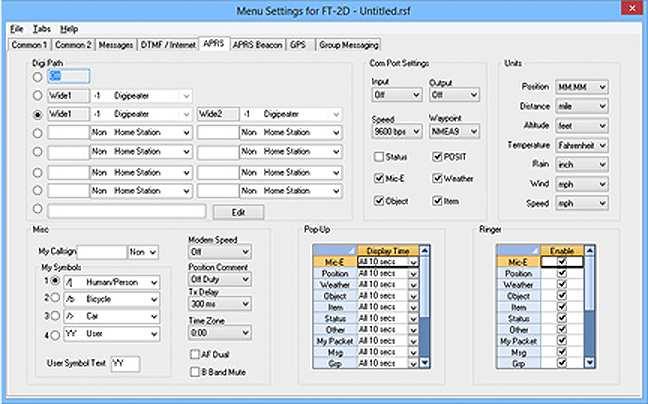
Task: Open the Pop-Up Mic-E display time dropdown
Action: [413, 262]
